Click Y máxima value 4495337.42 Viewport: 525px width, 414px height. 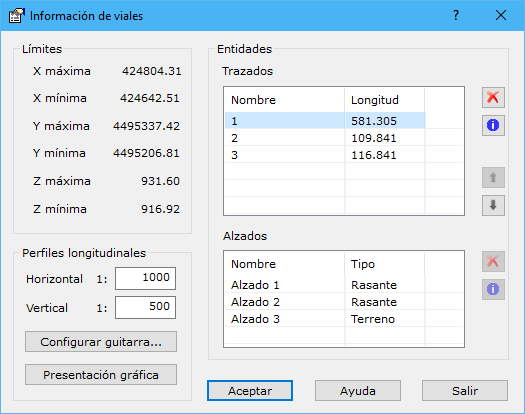pos(146,126)
